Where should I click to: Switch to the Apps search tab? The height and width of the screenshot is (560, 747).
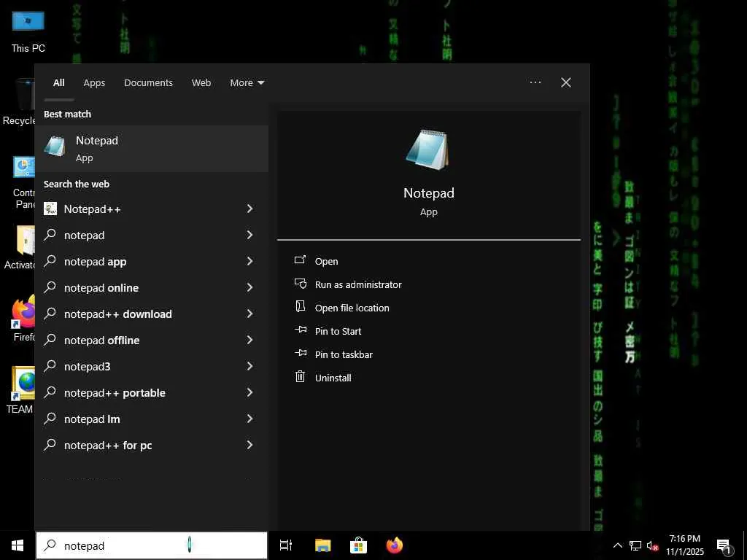point(94,83)
